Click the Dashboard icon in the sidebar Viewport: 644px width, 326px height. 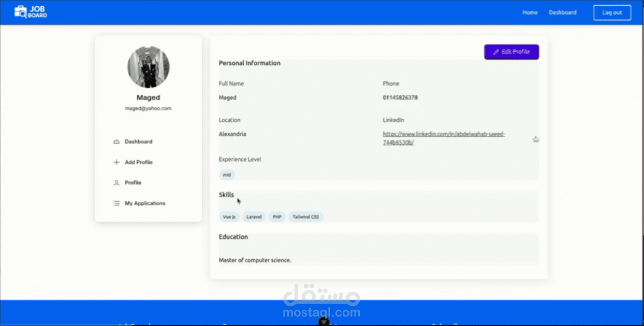116,141
